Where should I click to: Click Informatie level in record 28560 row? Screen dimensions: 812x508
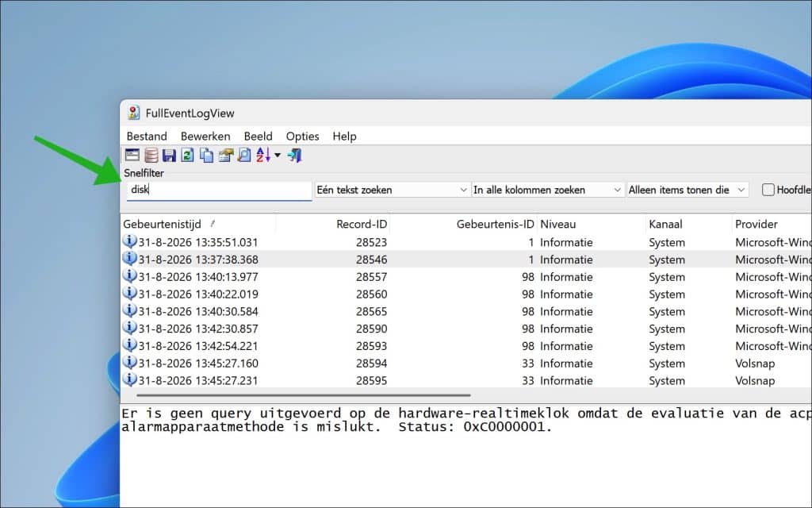click(566, 294)
